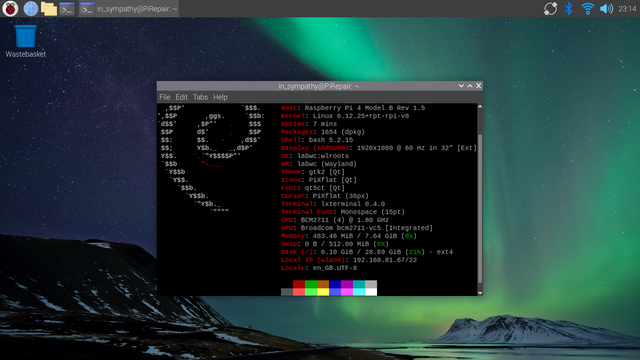Click the Shell 'bash 5.2.15' text
Viewport: 640px width, 360px height.
(x=331, y=140)
